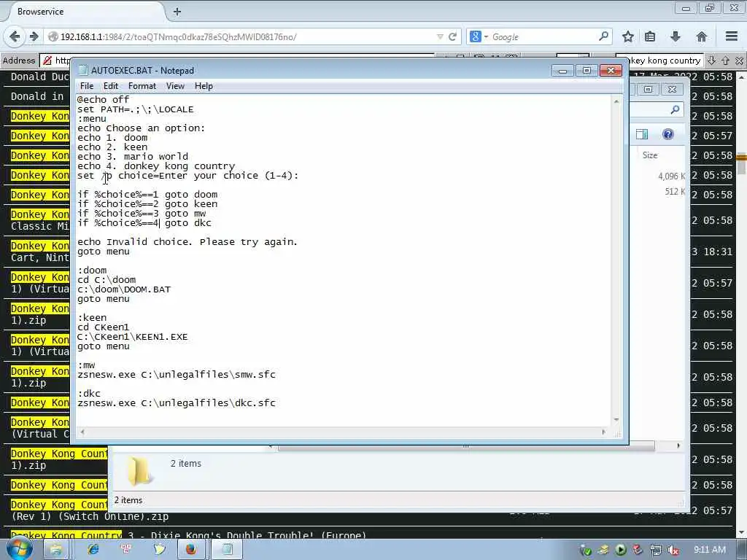Click the Explorer window search magnifier

pyautogui.click(x=675, y=110)
